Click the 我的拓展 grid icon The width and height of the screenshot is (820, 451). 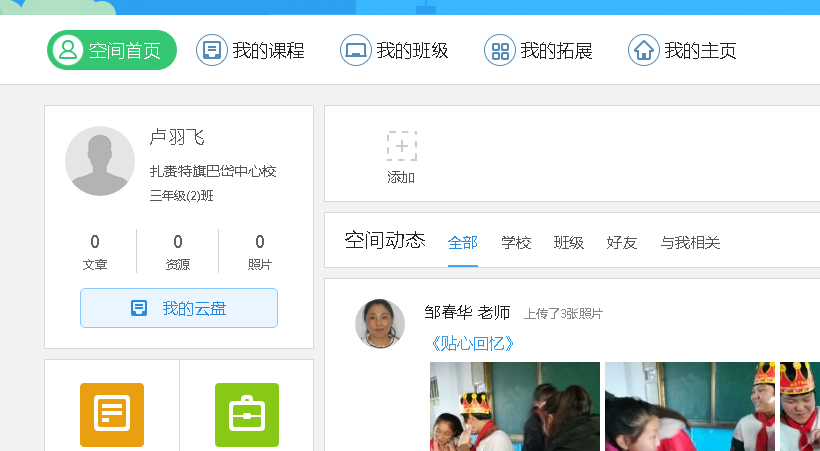tap(500, 50)
